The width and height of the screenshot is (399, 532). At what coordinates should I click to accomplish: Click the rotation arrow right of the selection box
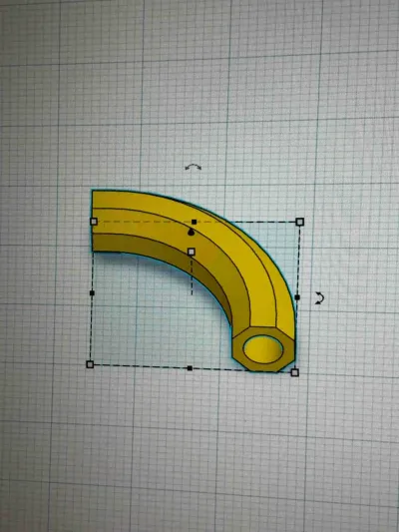pos(319,297)
